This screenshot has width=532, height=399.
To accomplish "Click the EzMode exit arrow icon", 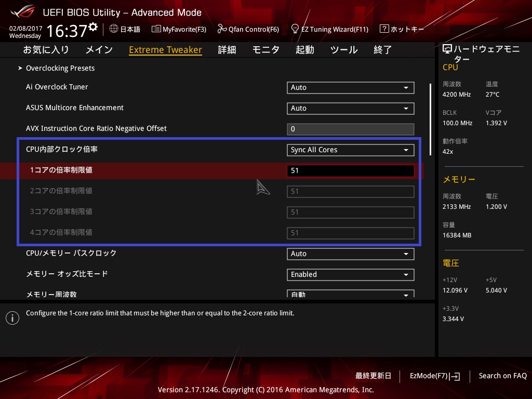I will 455,376.
